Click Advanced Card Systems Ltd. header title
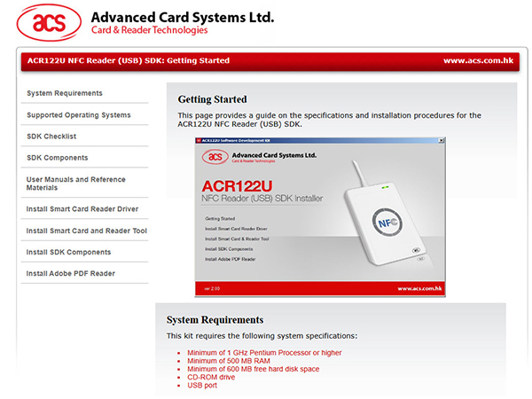This screenshot has height=399, width=532. click(183, 18)
